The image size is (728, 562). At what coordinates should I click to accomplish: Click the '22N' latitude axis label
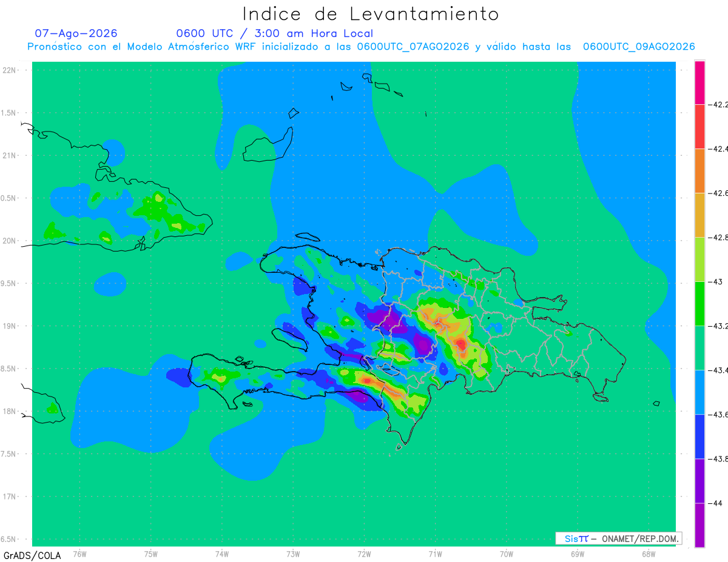[x=10, y=70]
